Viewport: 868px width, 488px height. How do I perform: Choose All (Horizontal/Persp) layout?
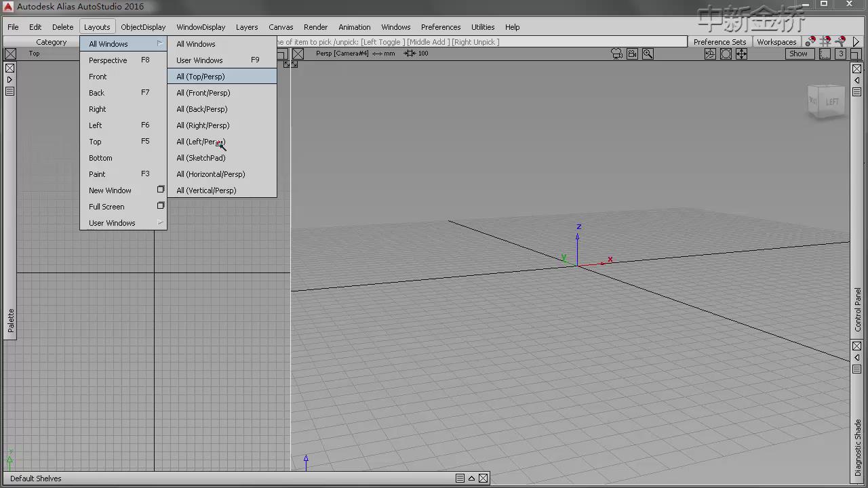click(222, 174)
